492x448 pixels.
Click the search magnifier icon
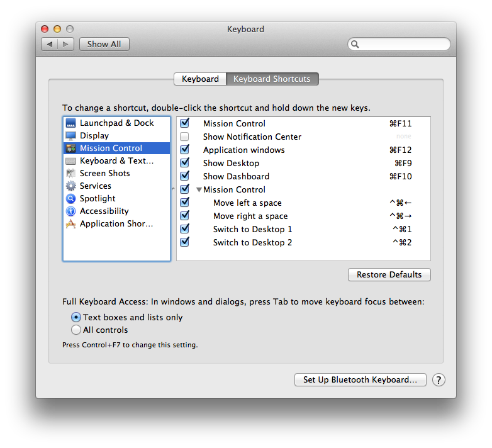click(x=355, y=44)
